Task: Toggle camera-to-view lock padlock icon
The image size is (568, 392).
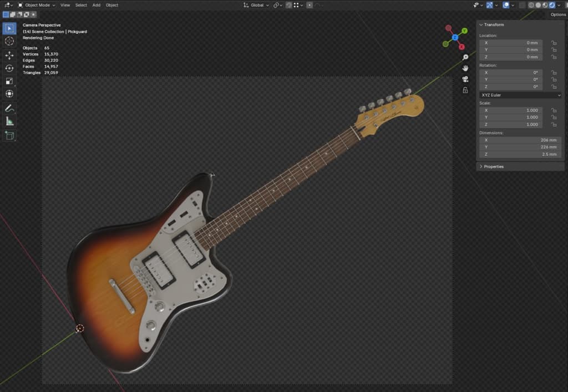Action: [x=465, y=90]
